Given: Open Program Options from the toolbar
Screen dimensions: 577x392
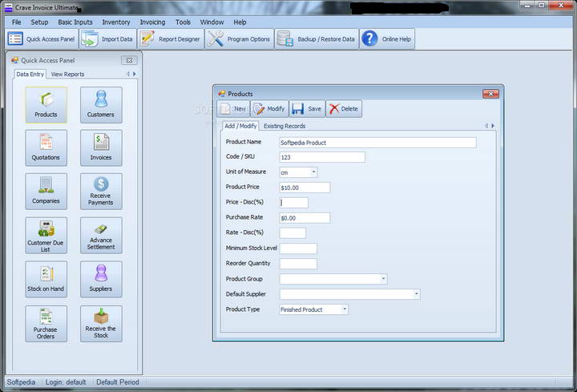Looking at the screenshot, I should tap(240, 38).
